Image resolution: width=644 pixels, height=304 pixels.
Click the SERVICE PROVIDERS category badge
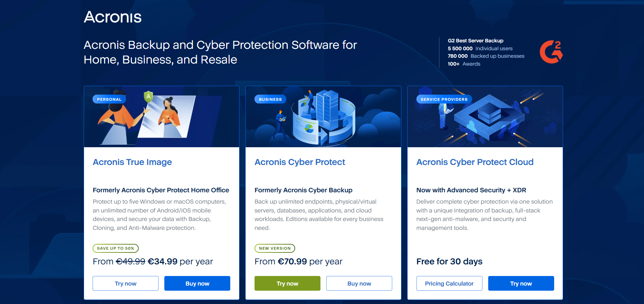point(444,99)
